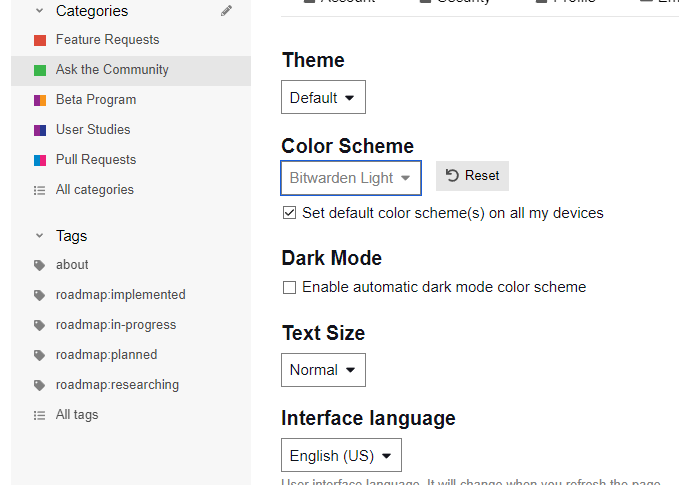Collapse the Tags section

(x=39, y=236)
